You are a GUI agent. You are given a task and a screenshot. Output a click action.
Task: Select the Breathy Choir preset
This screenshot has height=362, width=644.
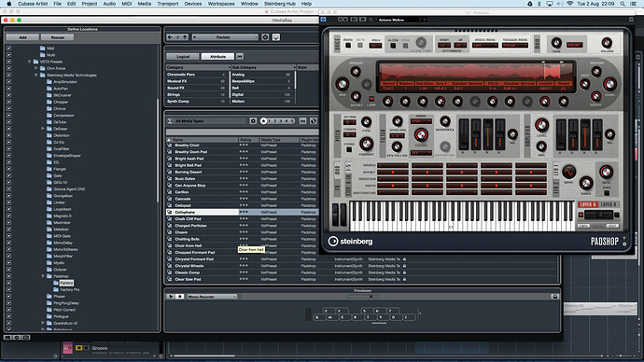tap(187, 146)
